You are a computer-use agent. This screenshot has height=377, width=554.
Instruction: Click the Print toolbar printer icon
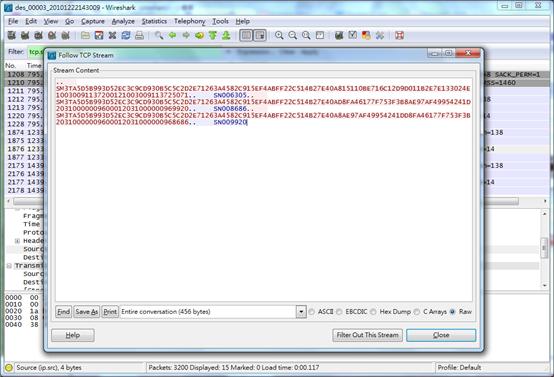click(x=139, y=35)
